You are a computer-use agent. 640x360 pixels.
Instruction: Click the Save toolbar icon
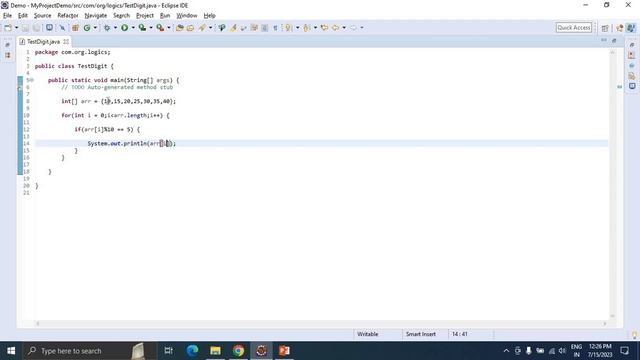click(x=25, y=28)
